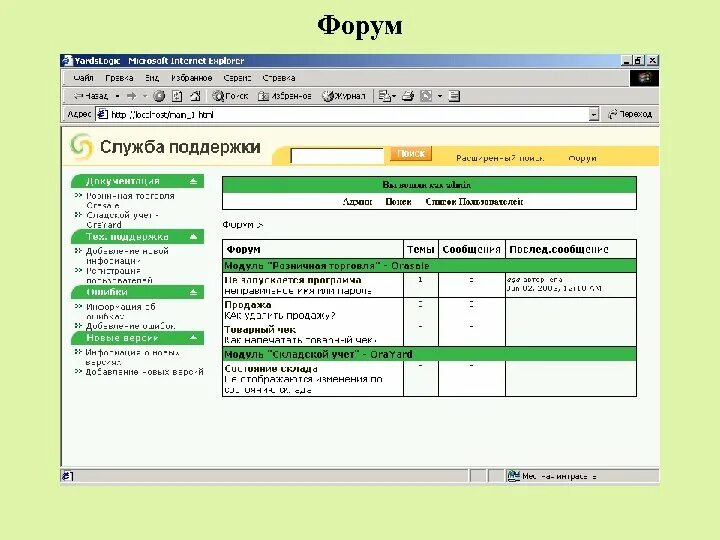720x540 pixels.
Task: Open the Товарный чек forum row
Action: (x=260, y=330)
